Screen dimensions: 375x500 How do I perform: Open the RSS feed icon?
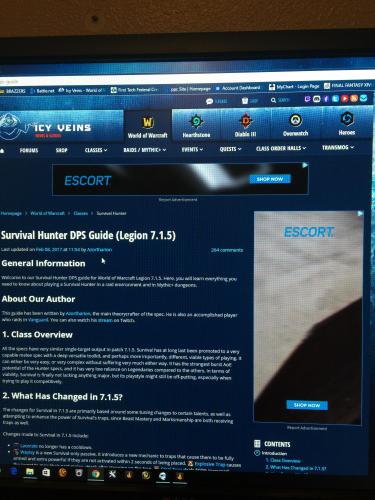(354, 98)
